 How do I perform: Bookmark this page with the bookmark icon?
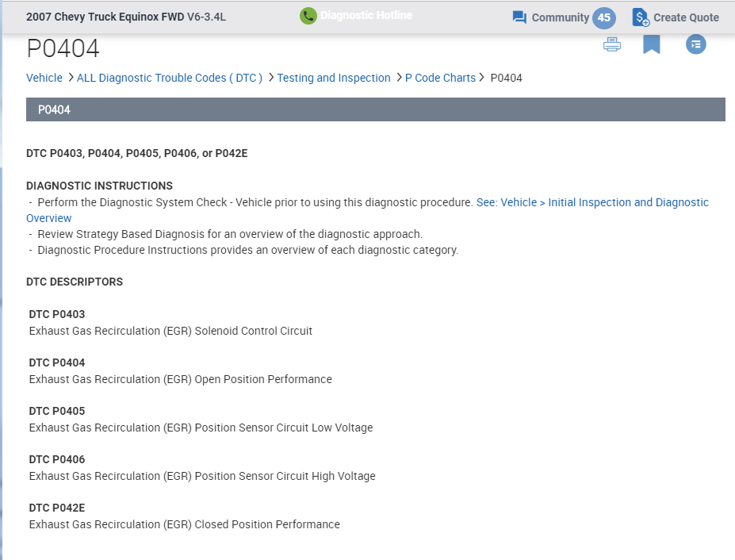pyautogui.click(x=652, y=44)
